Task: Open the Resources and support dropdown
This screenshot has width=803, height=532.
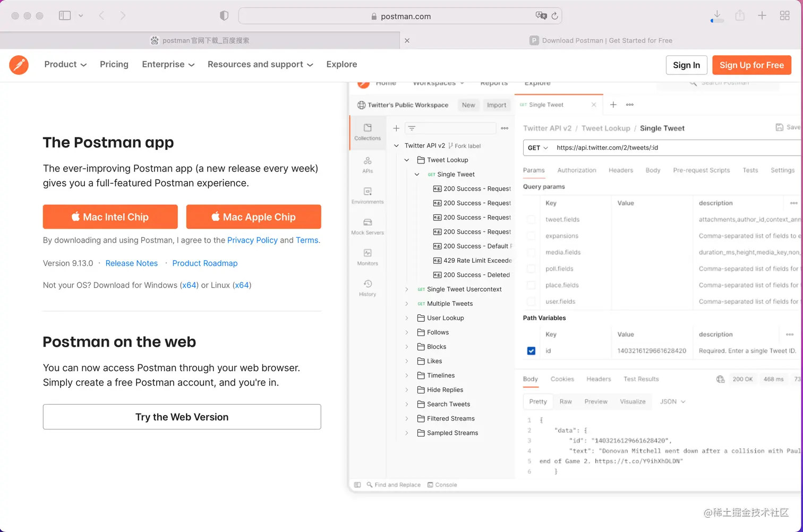Action: [261, 64]
